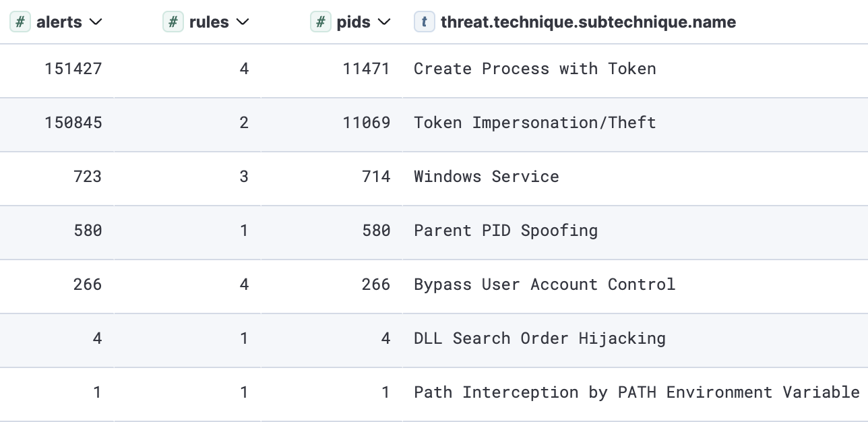Click the DLL Search Order Hijacking cell

[539, 338]
